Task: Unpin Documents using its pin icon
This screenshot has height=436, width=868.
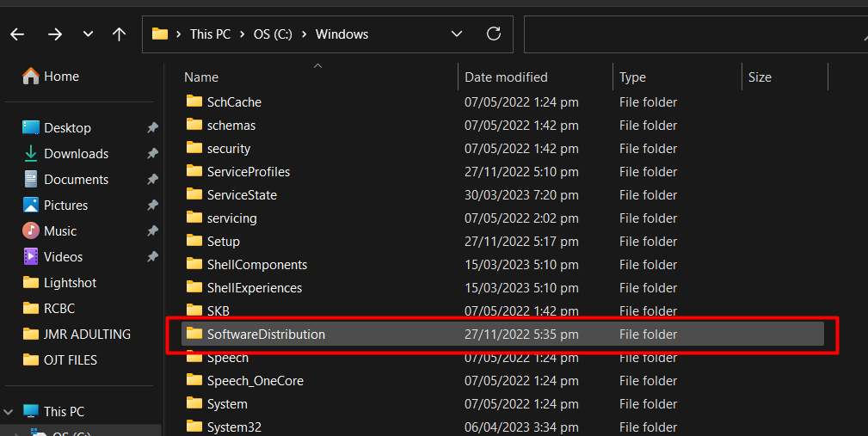Action: 152,180
